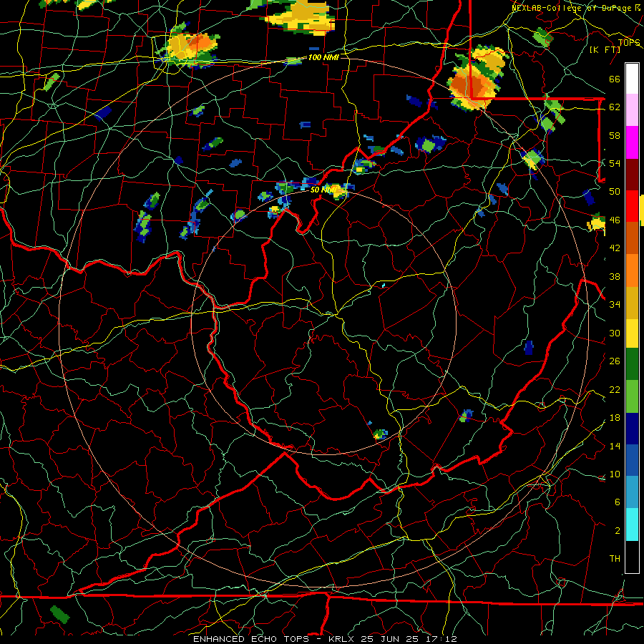Click the legend value 10
The height and width of the screenshot is (644, 644).
(615, 474)
